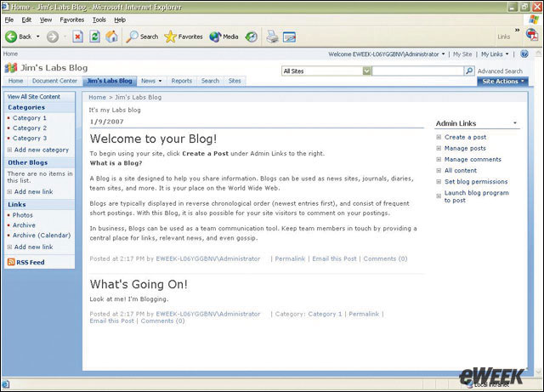Click the icon beside Create a post

point(439,137)
